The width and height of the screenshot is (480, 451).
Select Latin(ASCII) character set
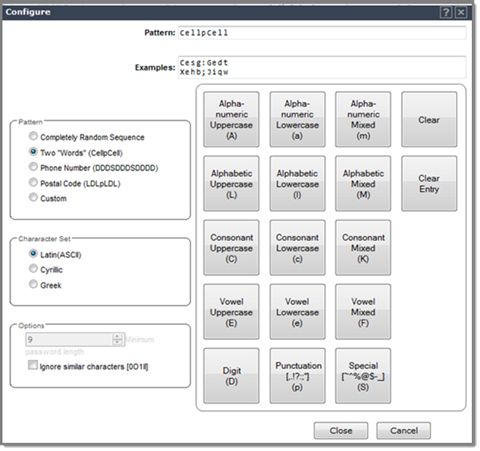coord(33,254)
